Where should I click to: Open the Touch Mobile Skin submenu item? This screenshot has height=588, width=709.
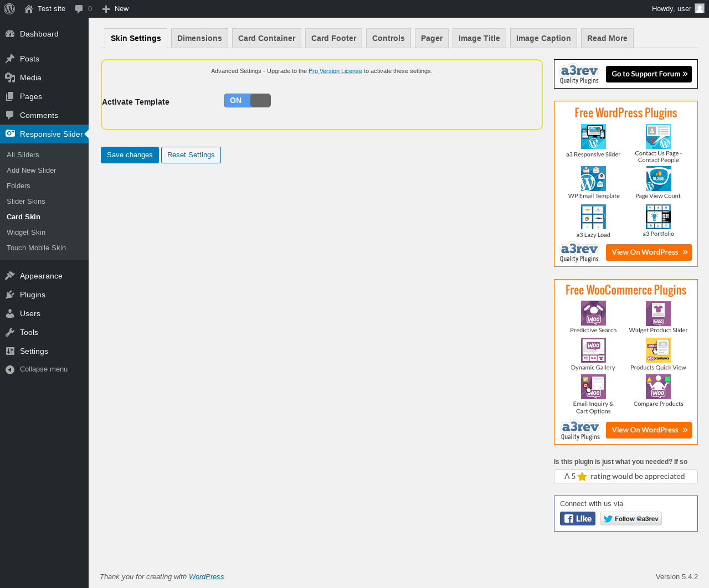tap(36, 247)
